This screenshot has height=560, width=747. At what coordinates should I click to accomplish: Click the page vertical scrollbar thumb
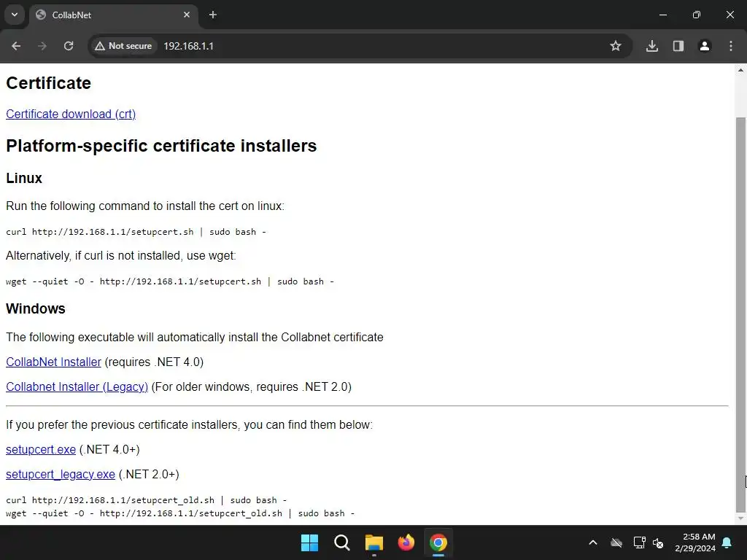[740, 314]
